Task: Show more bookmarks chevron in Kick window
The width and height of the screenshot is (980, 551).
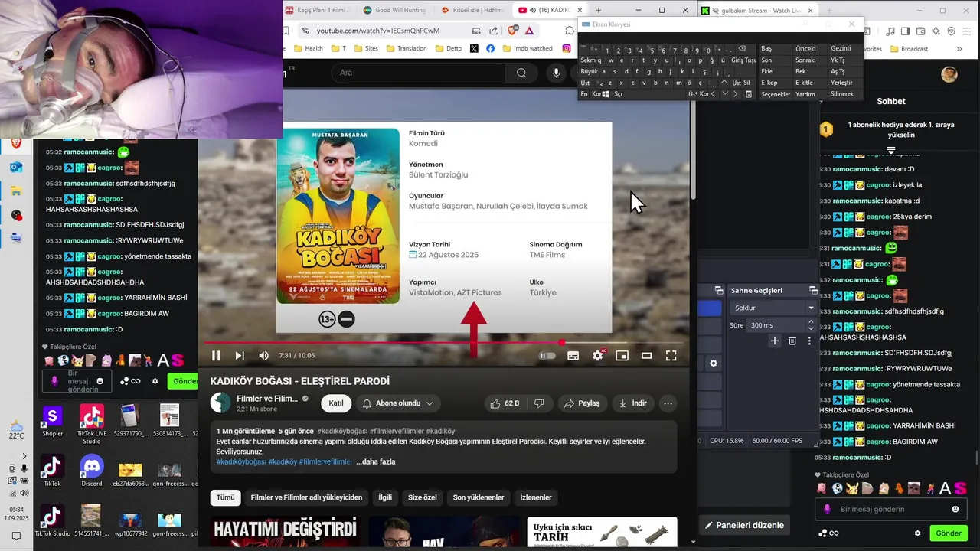Action: (959, 48)
